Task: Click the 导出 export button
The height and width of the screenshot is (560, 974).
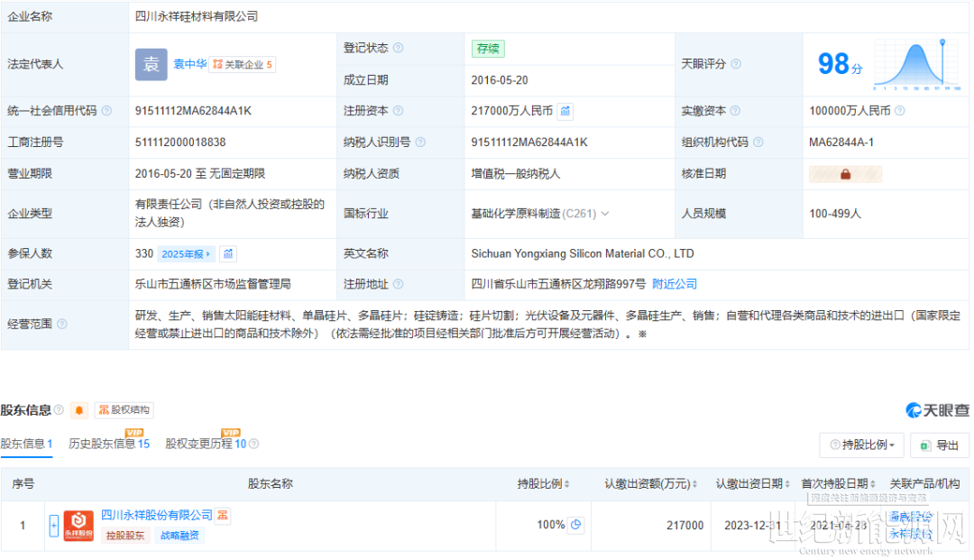Action: 940,445
